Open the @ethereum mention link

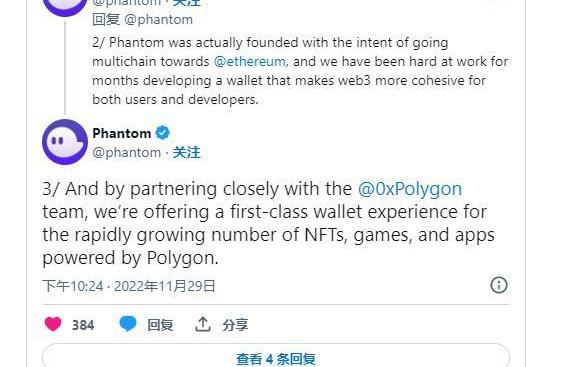(x=250, y=61)
